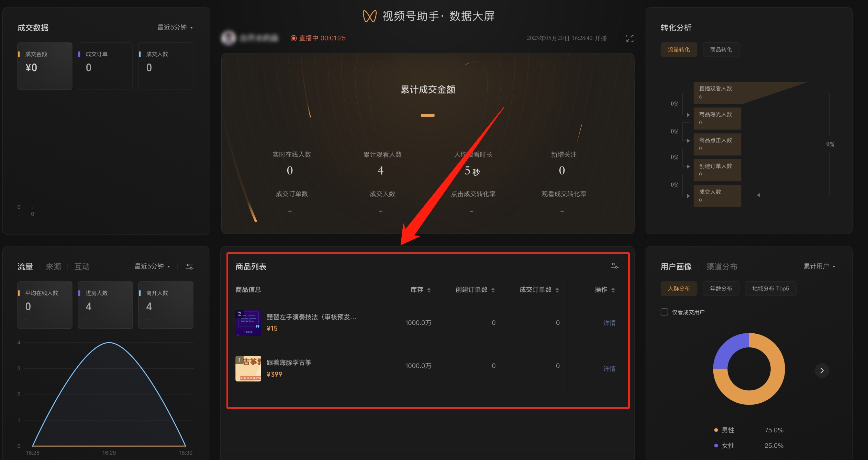Switch to the 来源 tab
This screenshot has height=460, width=868.
pos(54,267)
